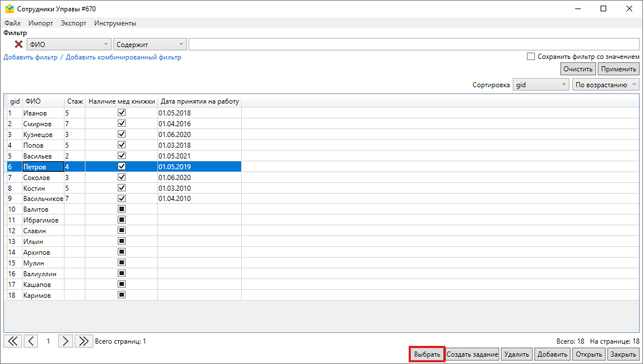Toggle med книжка checkbox for Валитов
Viewport: 643px width, 364px height.
[121, 209]
